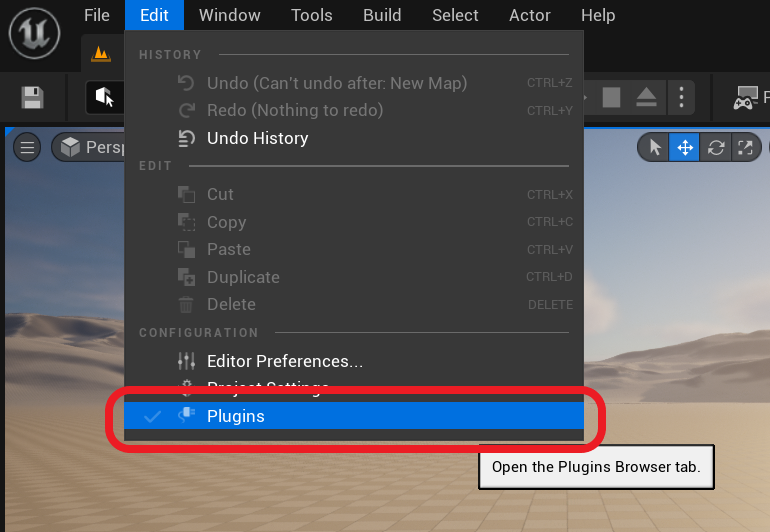Viewport: 770px width, 532px height.
Task: Open the Actor menu
Action: coord(530,15)
